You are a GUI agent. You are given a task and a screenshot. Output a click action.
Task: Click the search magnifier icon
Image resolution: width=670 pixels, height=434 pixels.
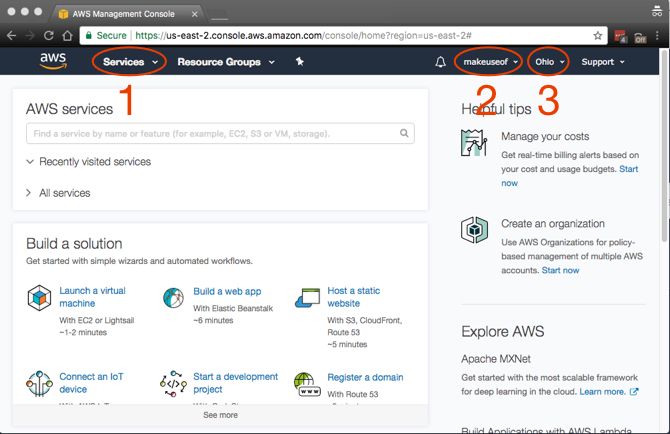(405, 133)
